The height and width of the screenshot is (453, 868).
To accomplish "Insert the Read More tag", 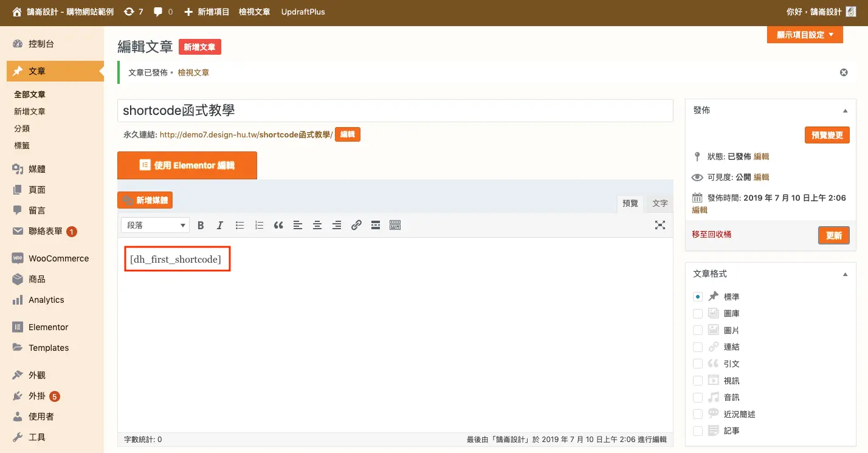I will [x=376, y=225].
